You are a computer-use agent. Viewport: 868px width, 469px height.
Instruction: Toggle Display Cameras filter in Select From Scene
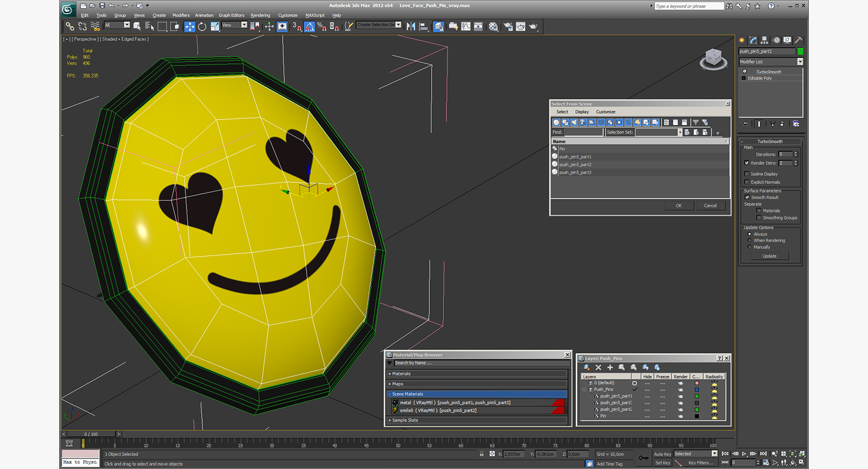click(x=583, y=123)
